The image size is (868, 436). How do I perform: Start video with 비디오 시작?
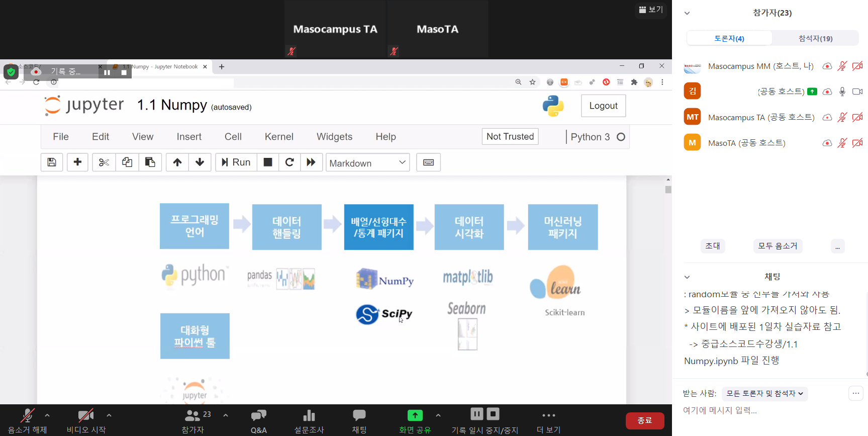(x=86, y=420)
